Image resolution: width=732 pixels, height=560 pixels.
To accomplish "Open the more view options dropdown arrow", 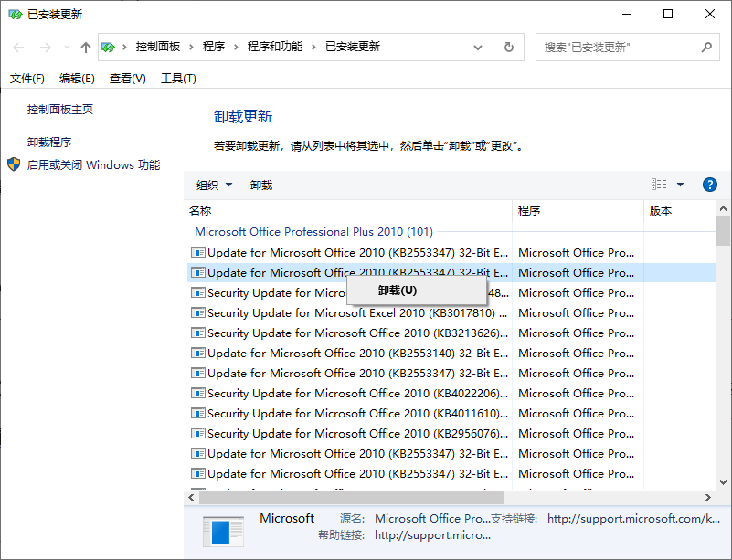I will coord(680,185).
